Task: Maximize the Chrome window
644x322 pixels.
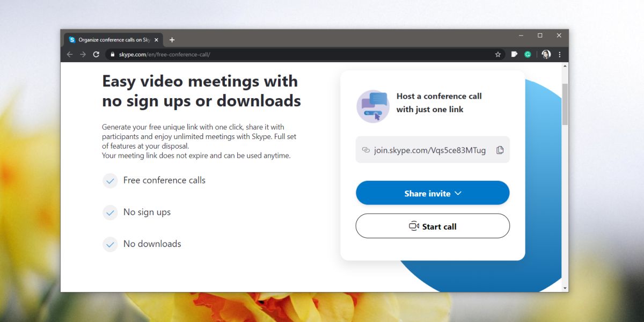Action: (540, 35)
